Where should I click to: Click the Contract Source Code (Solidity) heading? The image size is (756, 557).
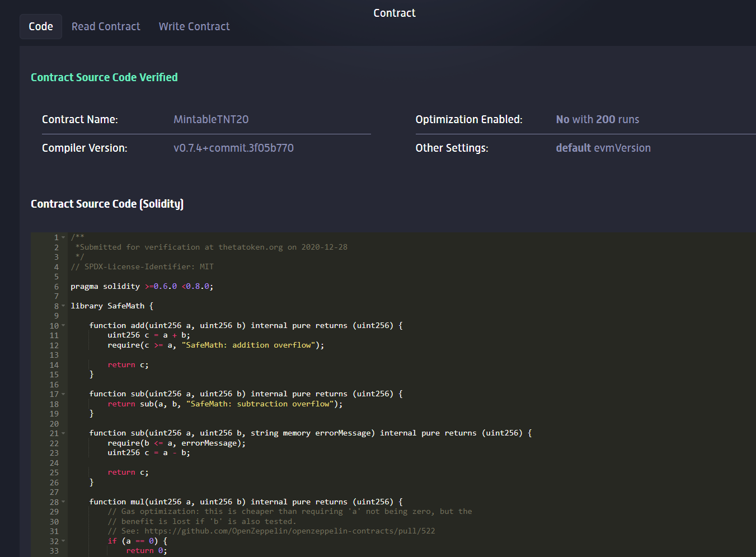pos(107,204)
